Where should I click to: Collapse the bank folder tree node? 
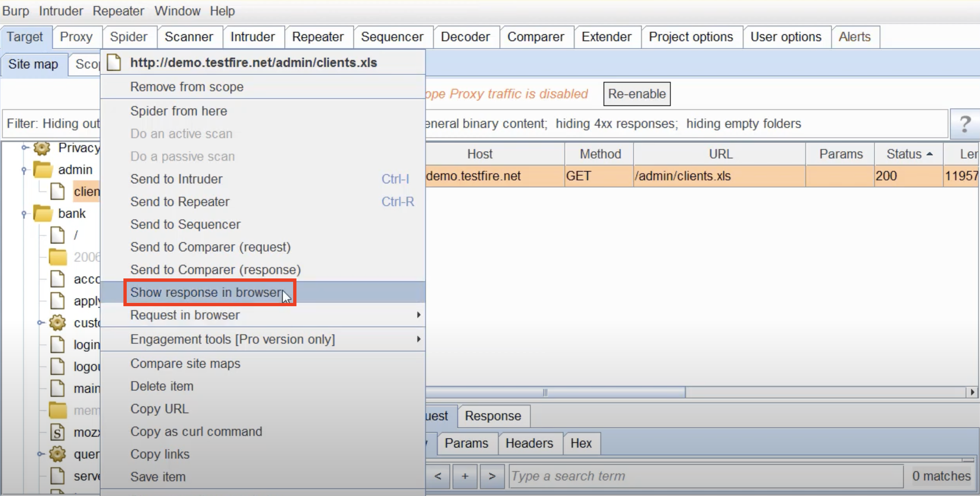pos(24,214)
